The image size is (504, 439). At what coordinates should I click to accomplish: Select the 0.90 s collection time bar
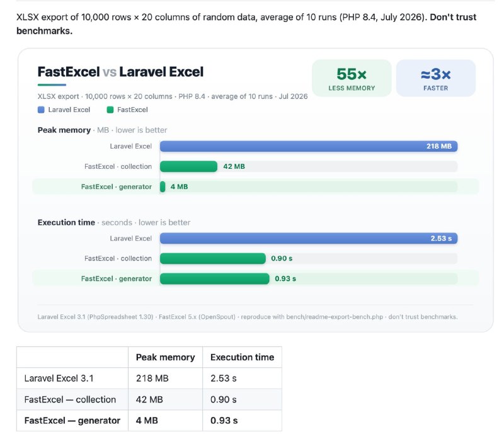(213, 258)
